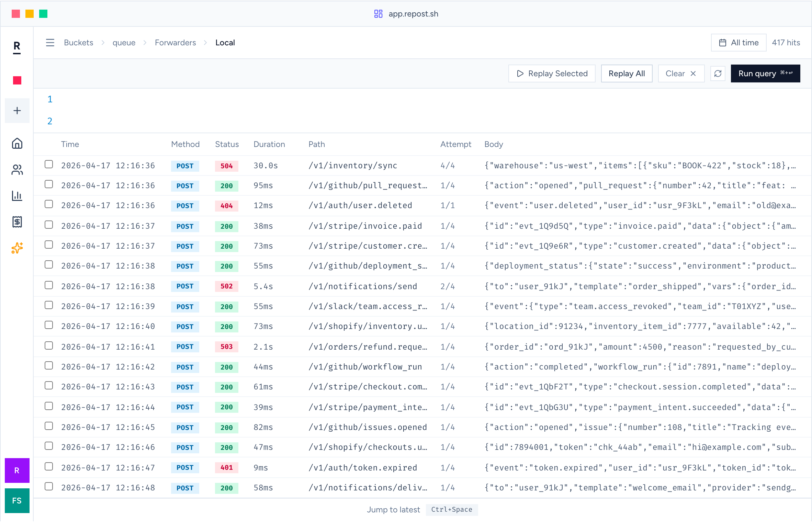Tick the /v1/notifications/send 502 row checkbox
The image size is (812, 522).
pyautogui.click(x=49, y=285)
